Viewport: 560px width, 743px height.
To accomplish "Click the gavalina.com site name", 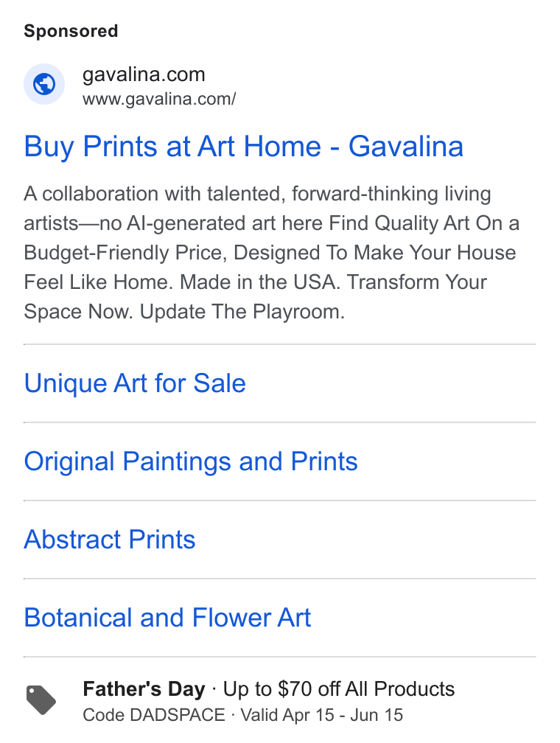I will click(144, 74).
